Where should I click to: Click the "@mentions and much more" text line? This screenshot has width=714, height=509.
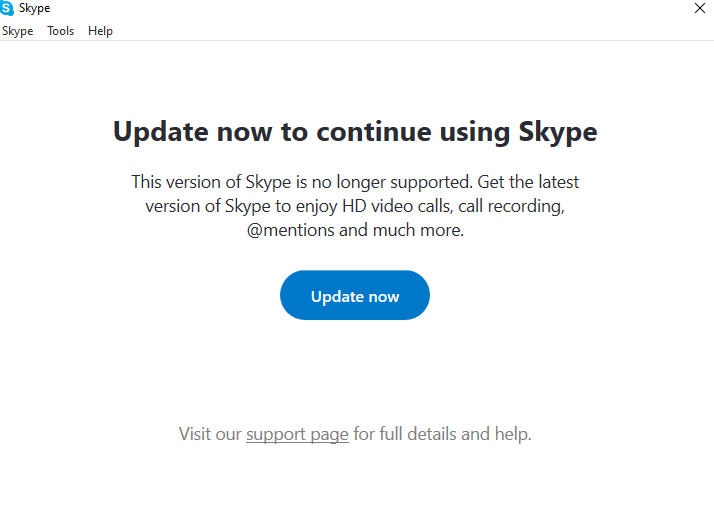click(x=355, y=230)
